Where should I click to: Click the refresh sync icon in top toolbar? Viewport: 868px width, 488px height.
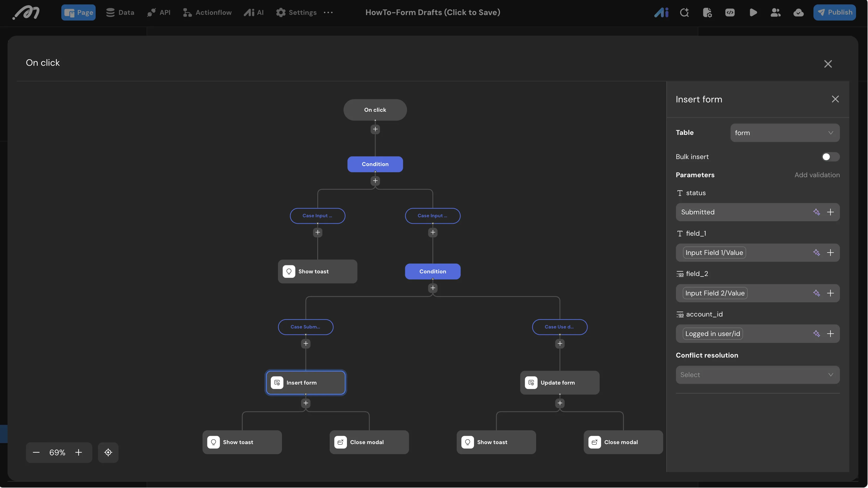click(684, 12)
